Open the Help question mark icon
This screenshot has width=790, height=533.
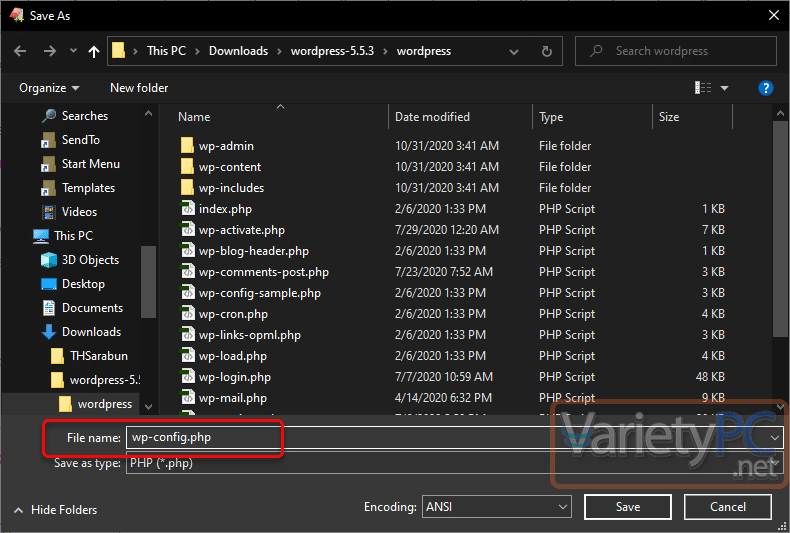[765, 88]
